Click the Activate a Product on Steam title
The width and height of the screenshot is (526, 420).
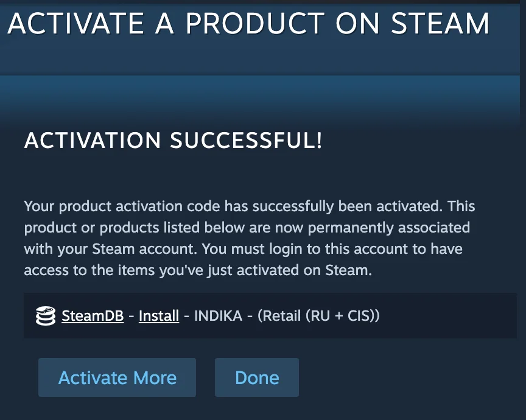(x=248, y=24)
